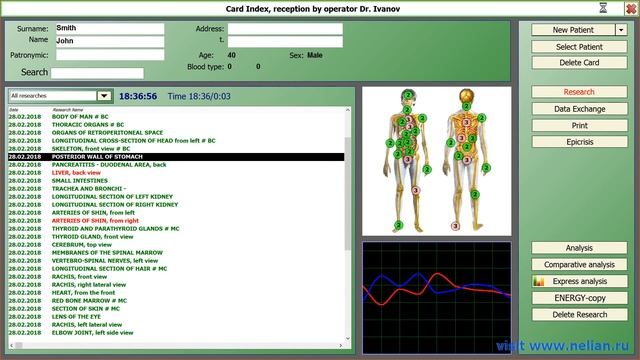Select 'THORACIC ORGANS # BC' row

[176, 124]
